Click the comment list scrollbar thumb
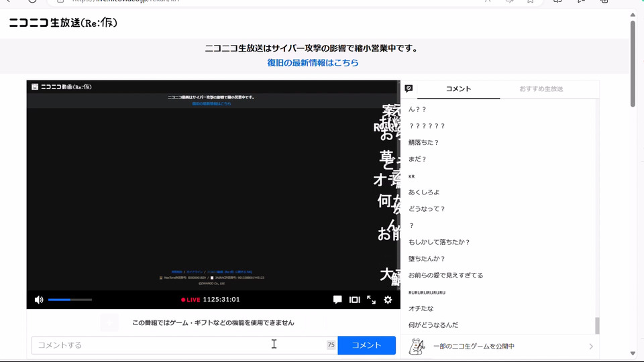Image resolution: width=644 pixels, height=362 pixels. (x=597, y=326)
